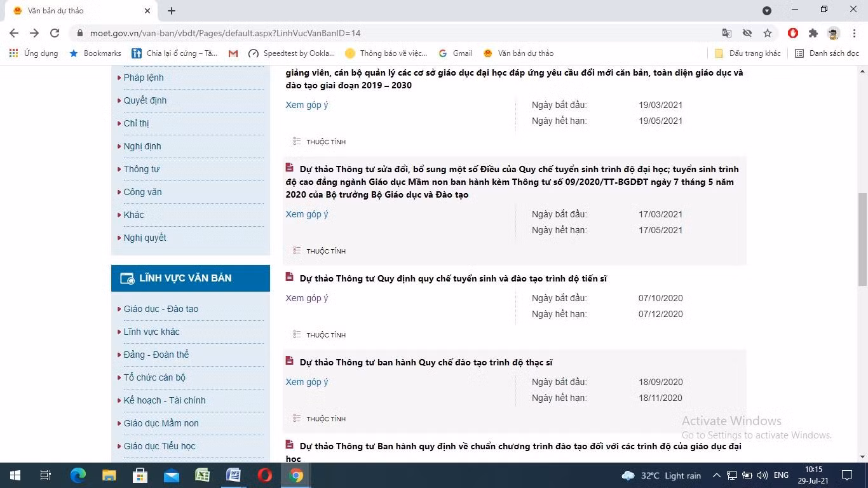Open the Chrome three-dot menu
The width and height of the screenshot is (868, 488).
(x=853, y=33)
